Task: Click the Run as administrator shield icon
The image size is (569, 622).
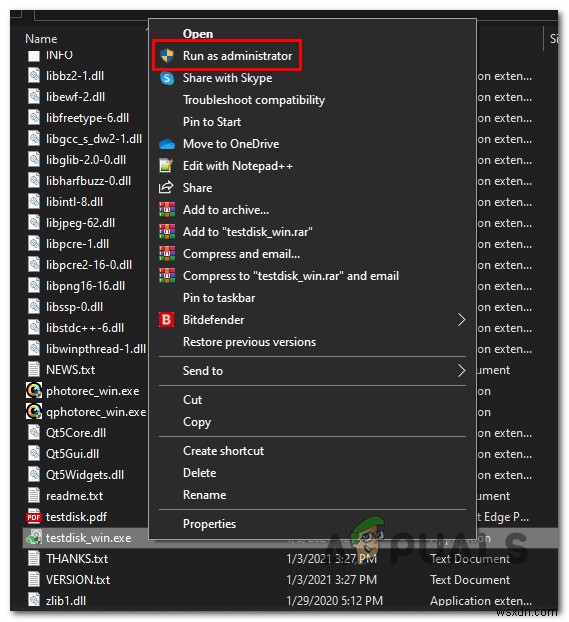Action: (167, 56)
